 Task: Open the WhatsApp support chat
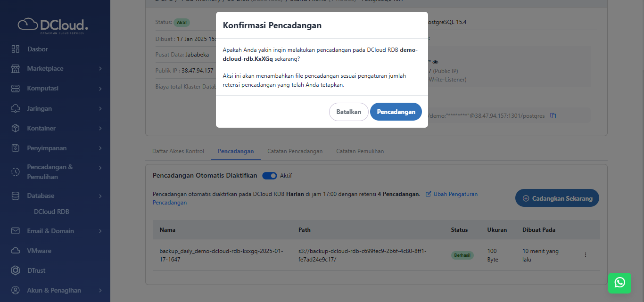(x=619, y=283)
